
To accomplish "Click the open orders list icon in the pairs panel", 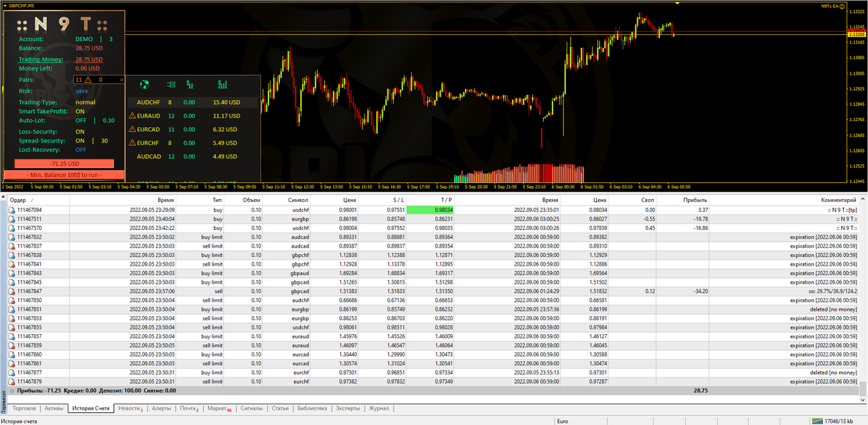I will (171, 85).
